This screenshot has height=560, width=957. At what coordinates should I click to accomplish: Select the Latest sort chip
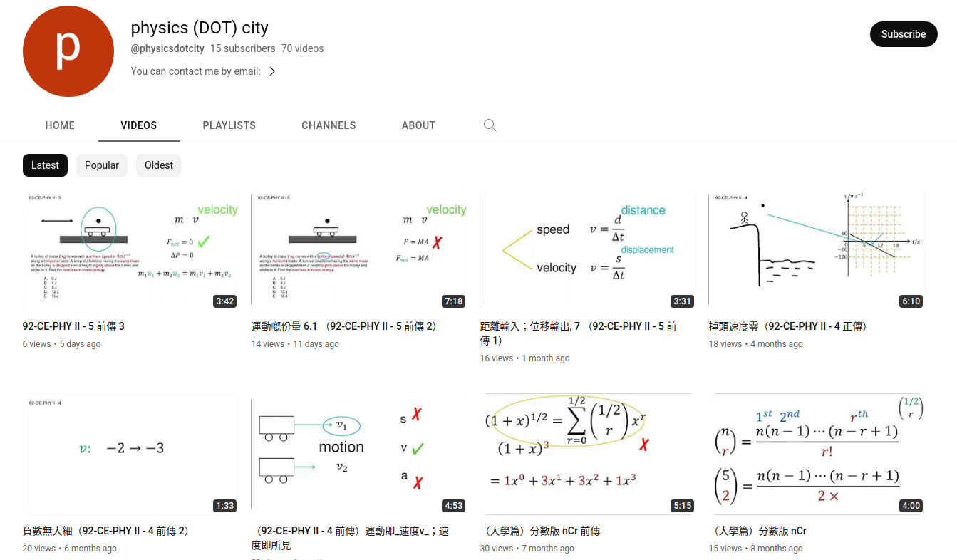45,165
